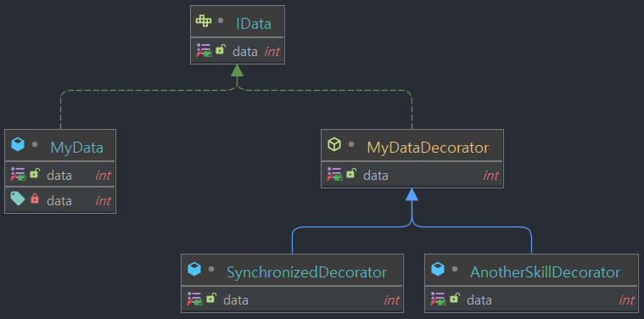Click the MyData class cube icon
The image size is (644, 319).
click(x=18, y=144)
